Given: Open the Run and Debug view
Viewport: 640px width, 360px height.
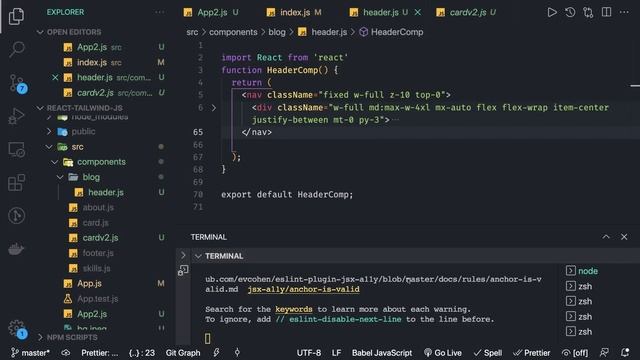Looking at the screenshot, I should tap(16, 116).
